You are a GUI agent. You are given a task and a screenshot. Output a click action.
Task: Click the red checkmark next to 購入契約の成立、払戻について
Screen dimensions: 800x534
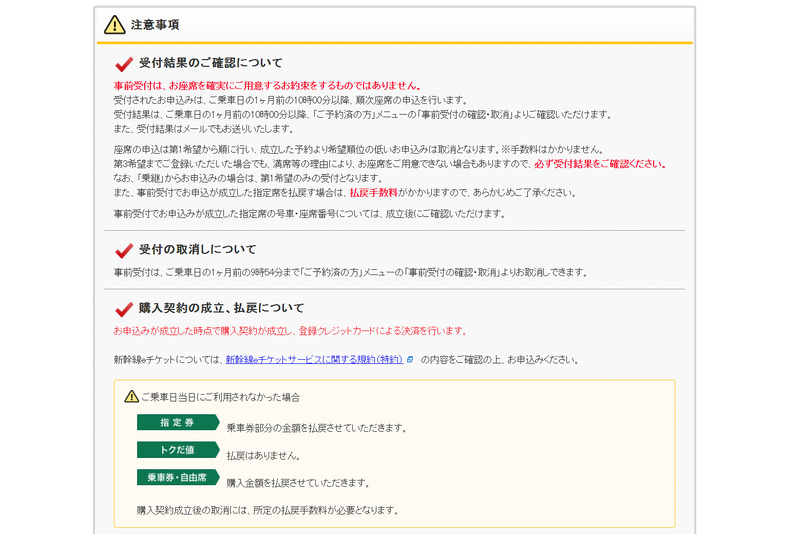click(124, 309)
